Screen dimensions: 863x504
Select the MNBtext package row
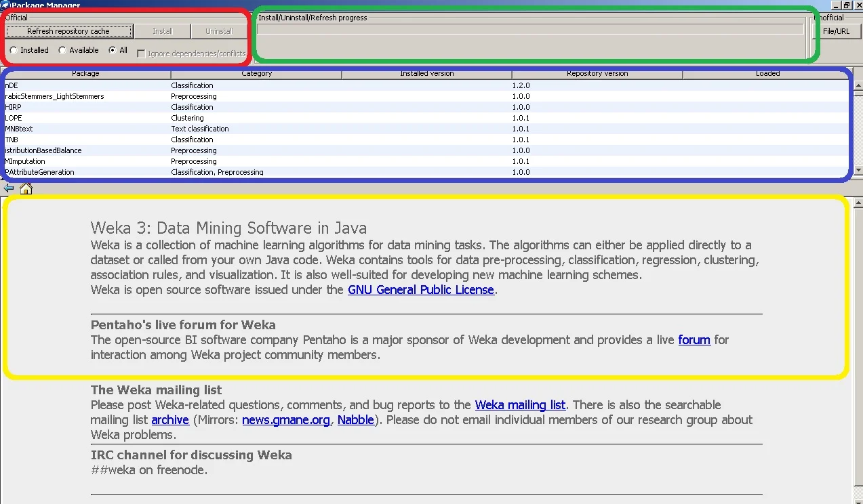click(426, 129)
